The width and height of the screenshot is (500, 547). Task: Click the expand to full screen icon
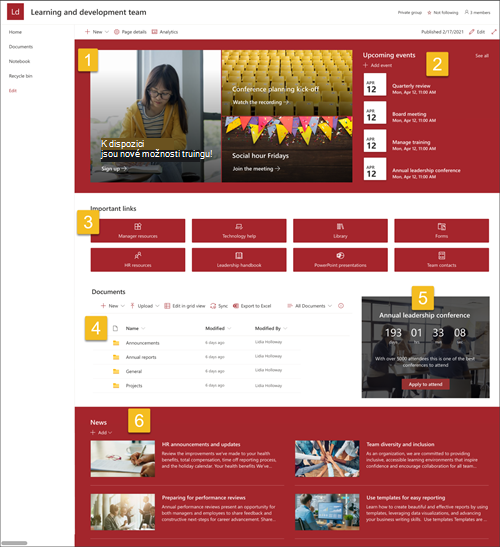coord(494,32)
